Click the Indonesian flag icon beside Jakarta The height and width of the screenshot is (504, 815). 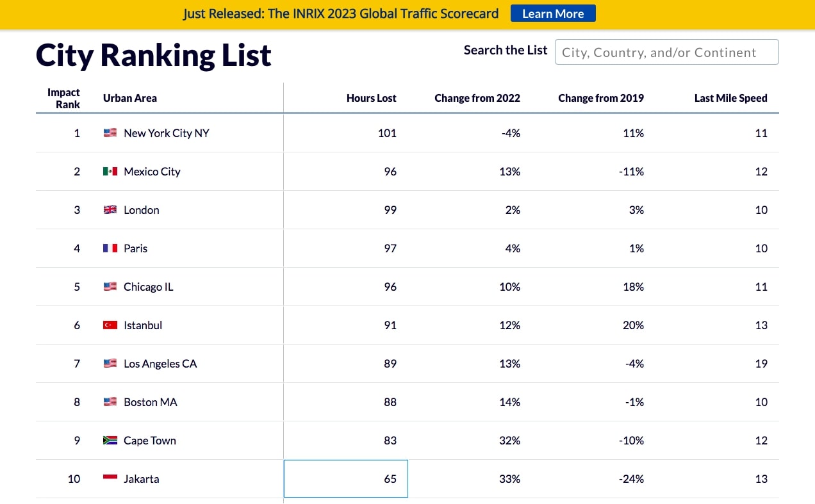[110, 479]
